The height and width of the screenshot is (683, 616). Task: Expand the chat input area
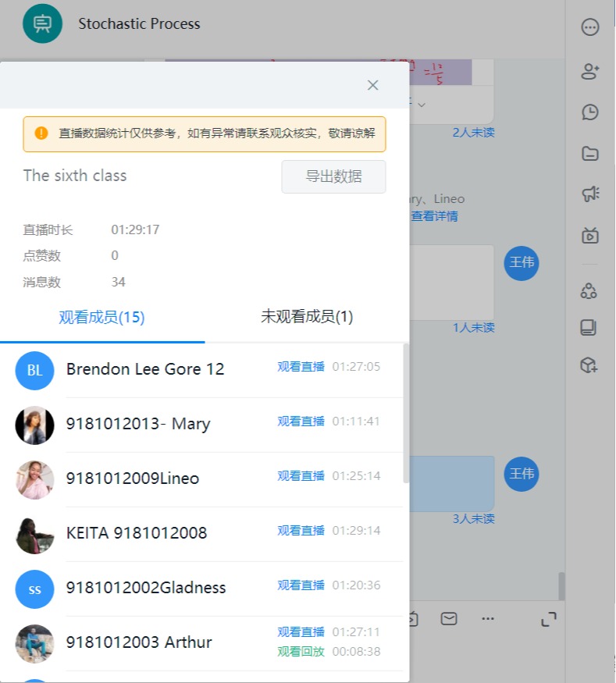[x=549, y=619]
